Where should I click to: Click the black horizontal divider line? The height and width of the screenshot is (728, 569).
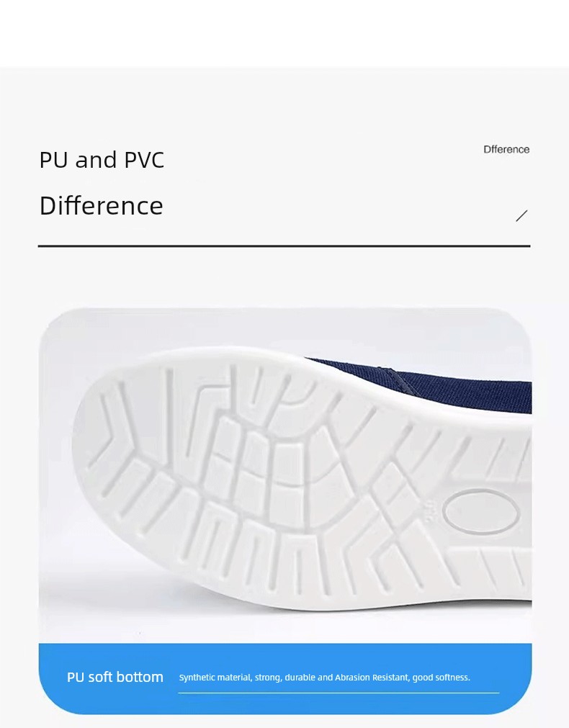(x=284, y=246)
